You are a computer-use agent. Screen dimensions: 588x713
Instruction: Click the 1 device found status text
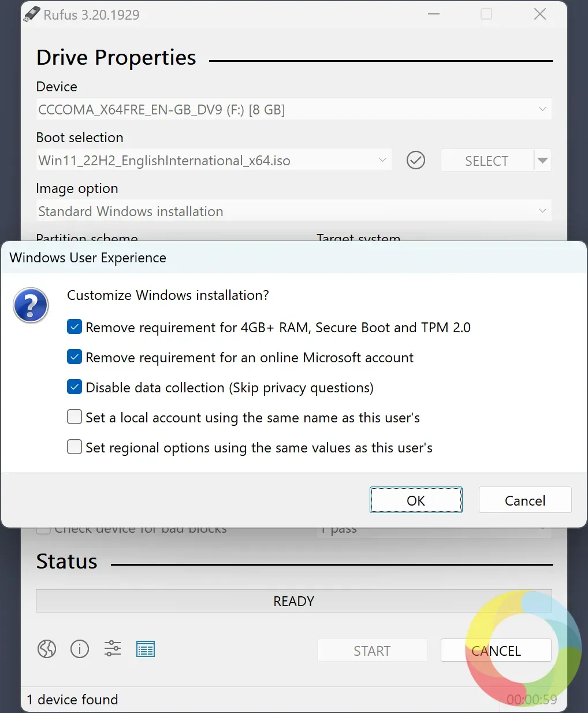[72, 700]
